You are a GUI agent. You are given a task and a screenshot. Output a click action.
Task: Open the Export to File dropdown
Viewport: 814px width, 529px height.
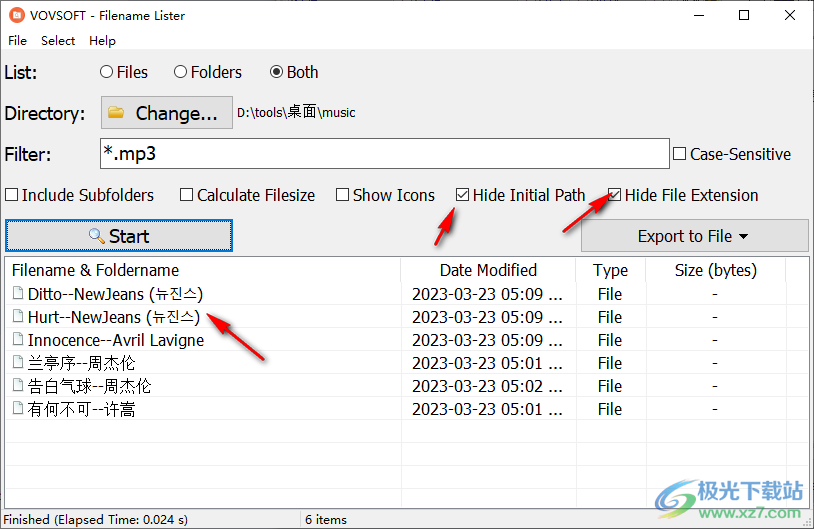click(x=695, y=236)
